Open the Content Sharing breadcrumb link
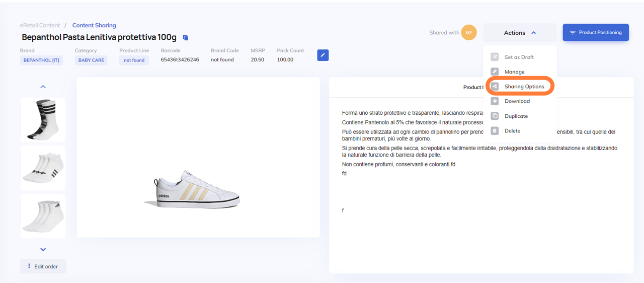 (x=94, y=25)
